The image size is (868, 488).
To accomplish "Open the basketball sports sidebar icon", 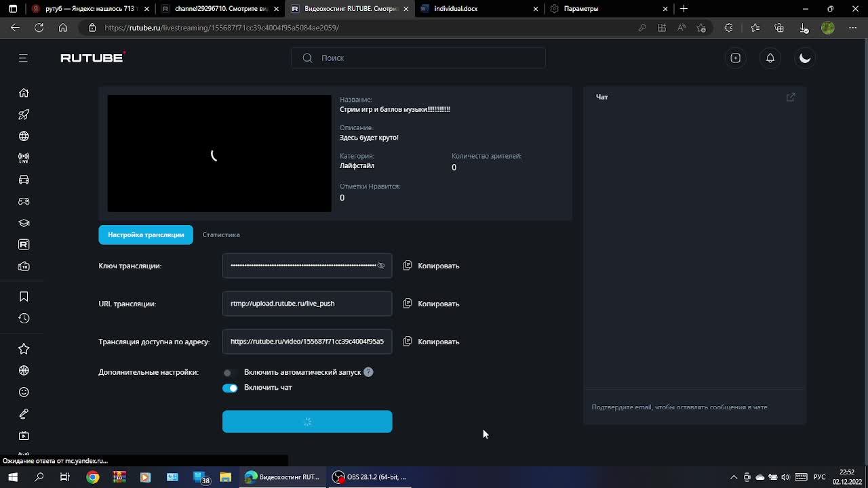I will 24,371.
